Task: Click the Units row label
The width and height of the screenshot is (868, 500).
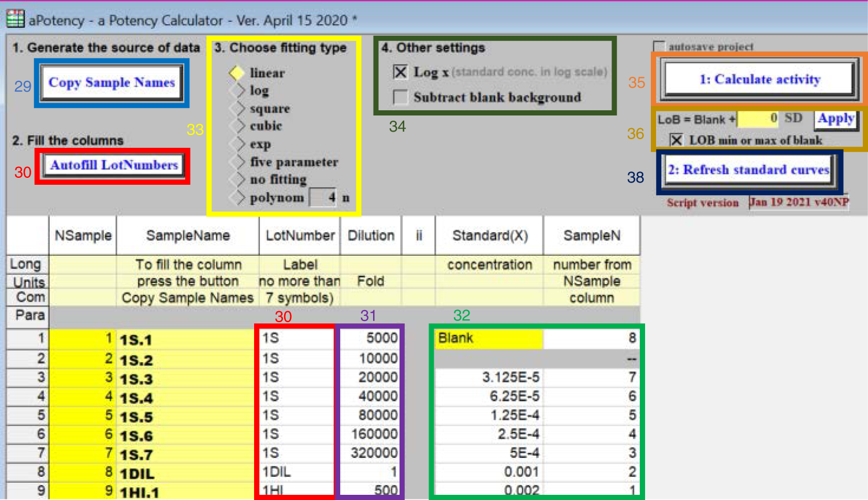Action: click(27, 282)
